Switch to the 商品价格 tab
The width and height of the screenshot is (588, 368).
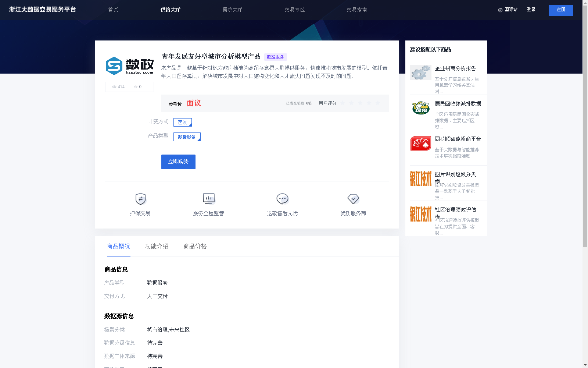coord(195,246)
